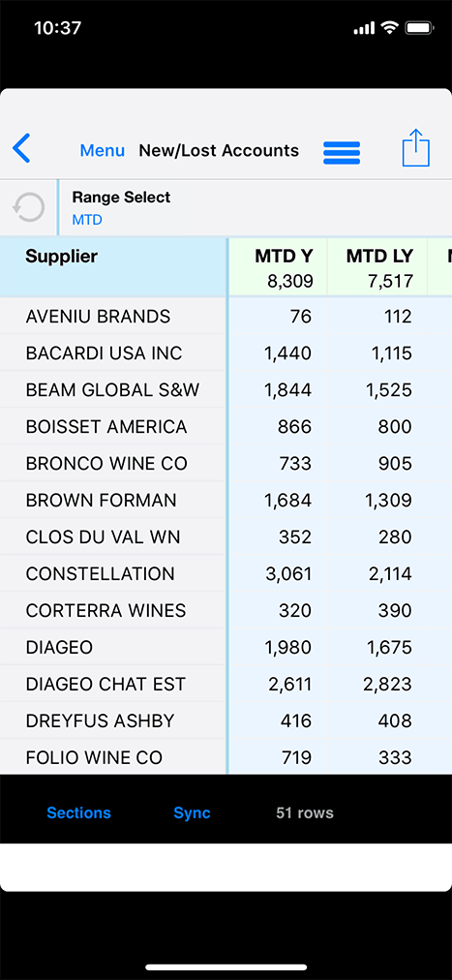Choose the DIAGEO CHAT EST row
The width and height of the screenshot is (452, 980).
pyautogui.click(x=226, y=684)
